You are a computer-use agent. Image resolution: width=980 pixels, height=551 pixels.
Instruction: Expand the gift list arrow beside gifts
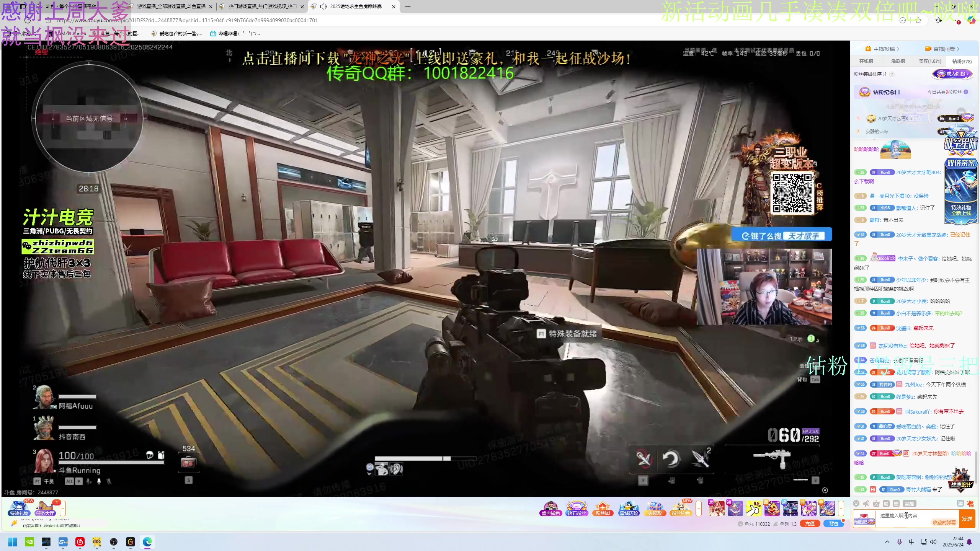tap(841, 509)
